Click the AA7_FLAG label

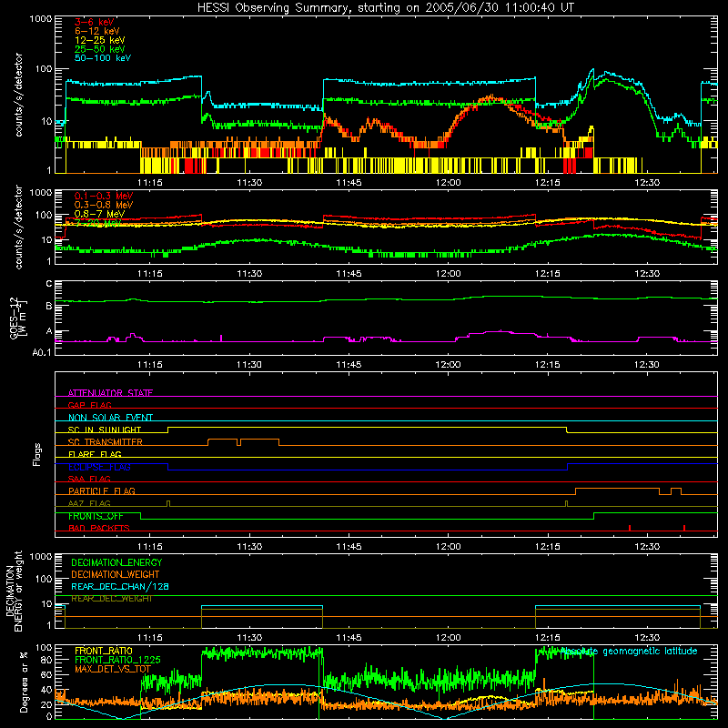coord(89,503)
